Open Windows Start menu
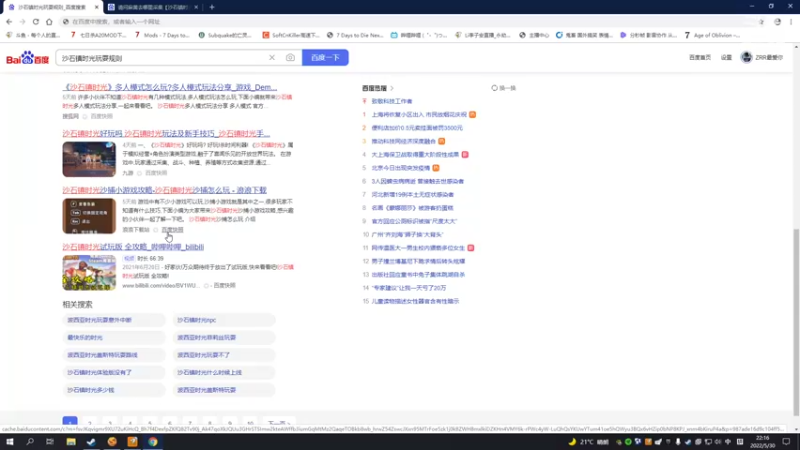 point(10,442)
